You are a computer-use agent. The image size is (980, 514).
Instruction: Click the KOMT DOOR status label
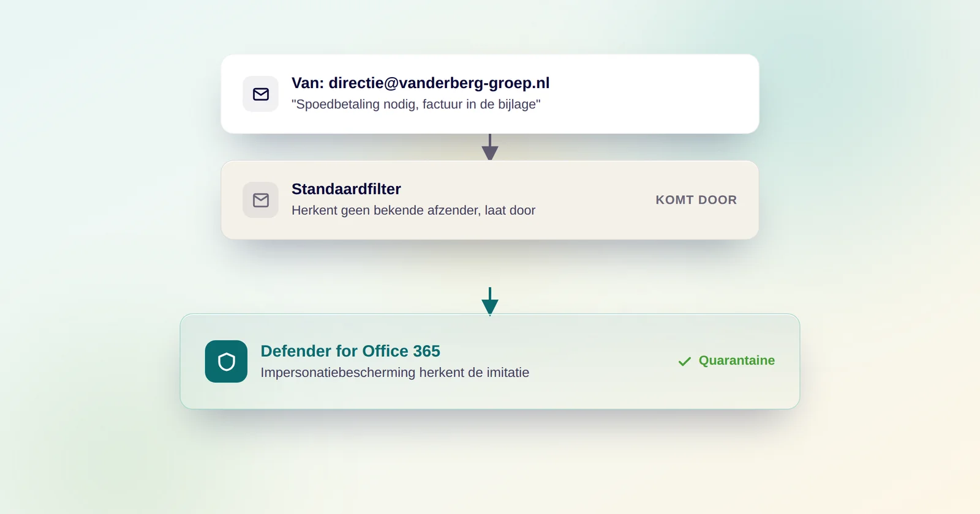(696, 200)
